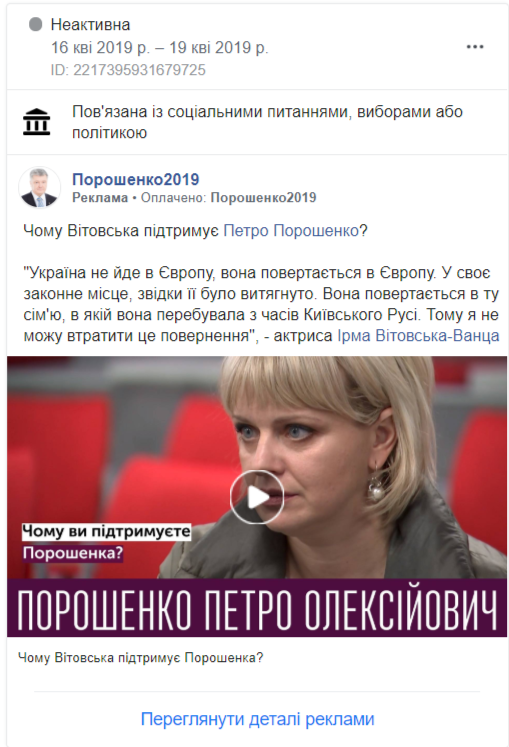509x747 pixels.
Task: Open the three-dot options menu
Action: point(475,47)
